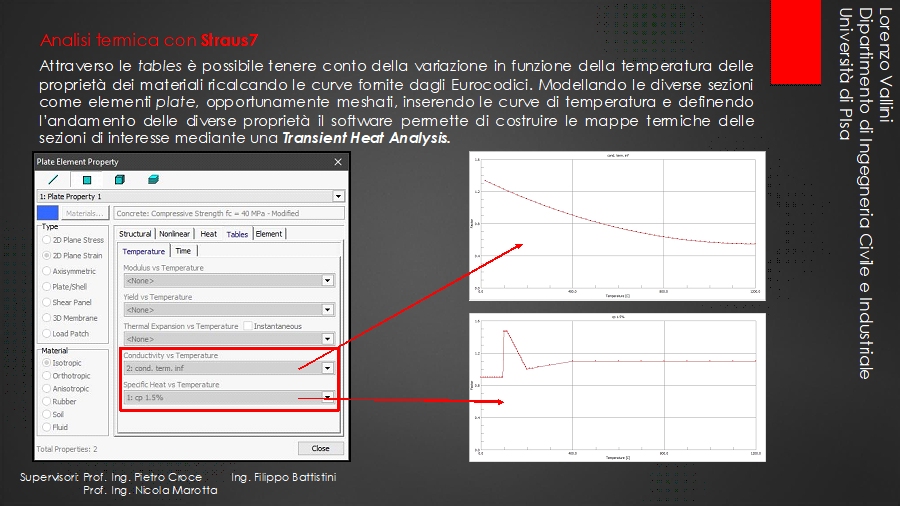Click the concrete material name field
The width and height of the screenshot is (900, 506).
click(228, 213)
